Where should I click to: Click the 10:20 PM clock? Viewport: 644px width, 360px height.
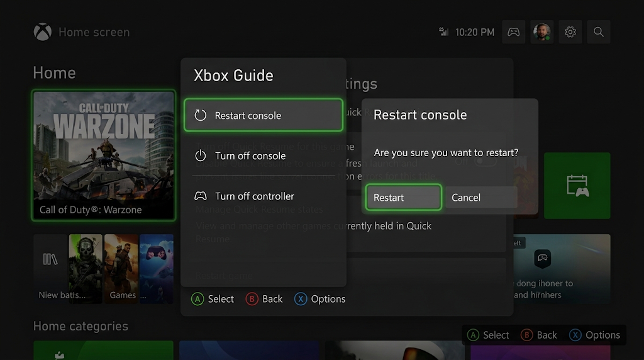coord(475,32)
